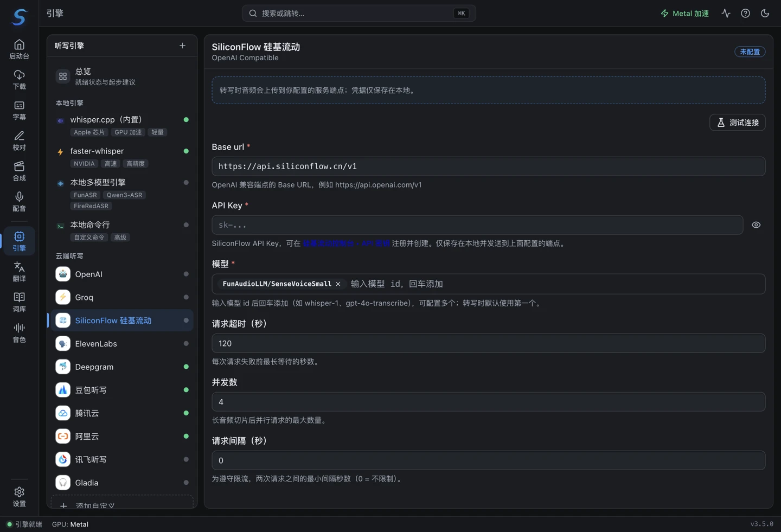Image resolution: width=781 pixels, height=532 pixels.
Task: Select the 豆包听写 engine icon
Action: 63,390
